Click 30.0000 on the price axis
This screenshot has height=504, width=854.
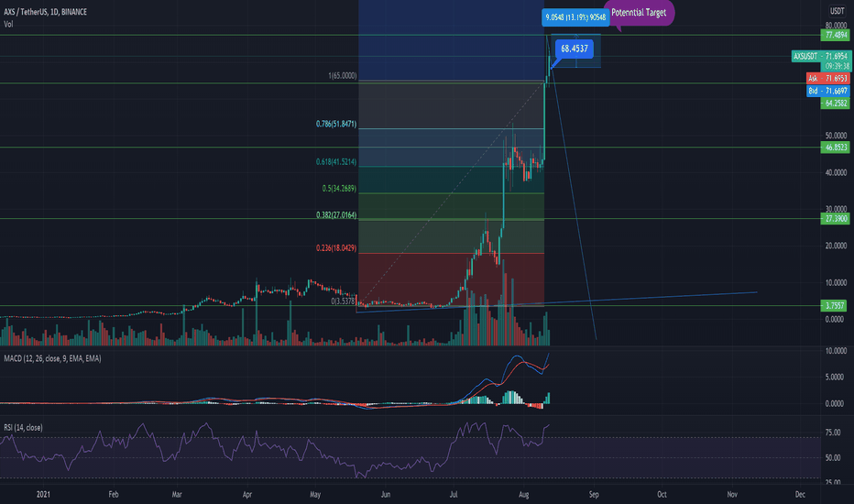[x=836, y=209]
